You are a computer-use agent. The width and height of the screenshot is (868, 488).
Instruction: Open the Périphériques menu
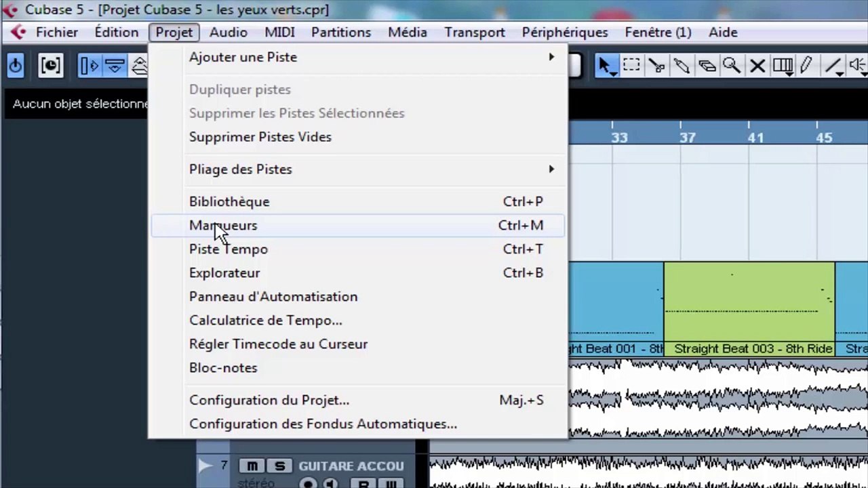[565, 32]
